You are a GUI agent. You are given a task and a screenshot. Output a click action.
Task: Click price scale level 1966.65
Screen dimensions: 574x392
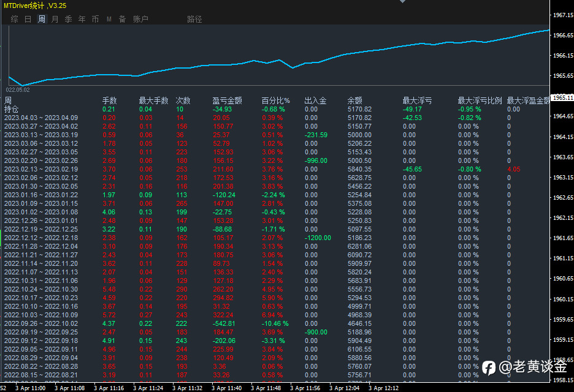[x=563, y=35]
